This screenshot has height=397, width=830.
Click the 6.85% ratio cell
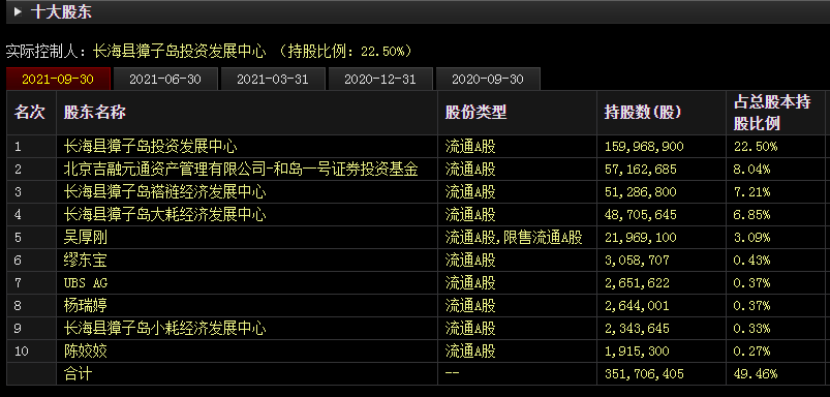pyautogui.click(x=752, y=215)
